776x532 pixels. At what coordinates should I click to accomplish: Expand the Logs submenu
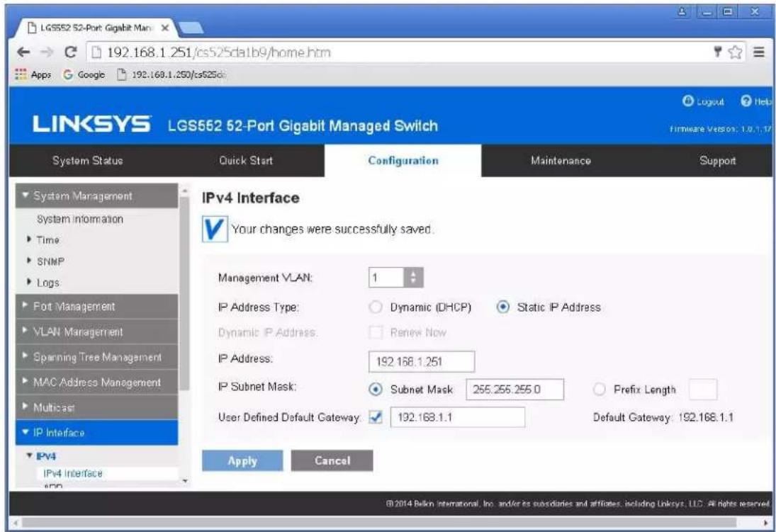44,283
